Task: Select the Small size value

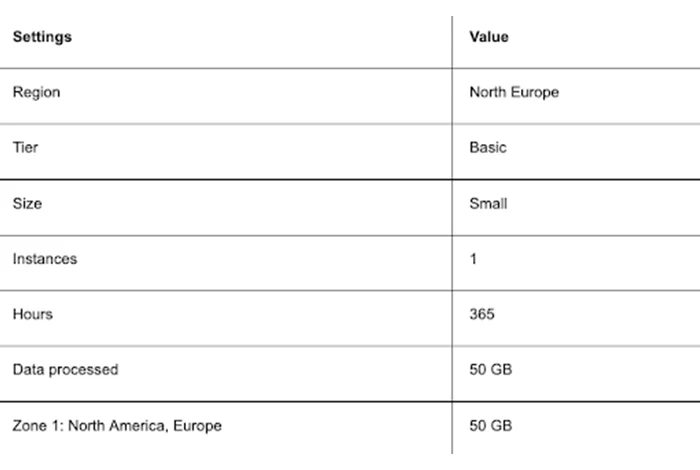Action: [488, 204]
